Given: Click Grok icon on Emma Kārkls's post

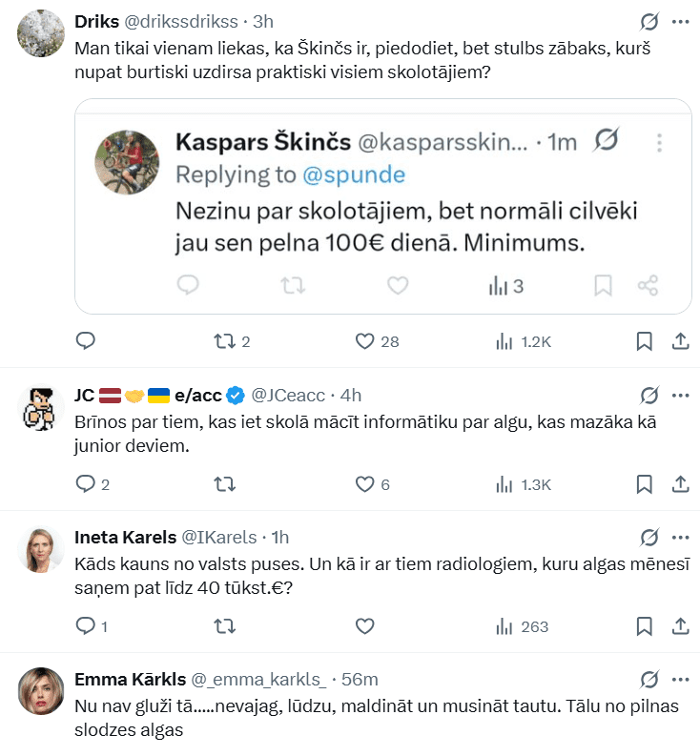Looking at the screenshot, I should click(x=649, y=679).
